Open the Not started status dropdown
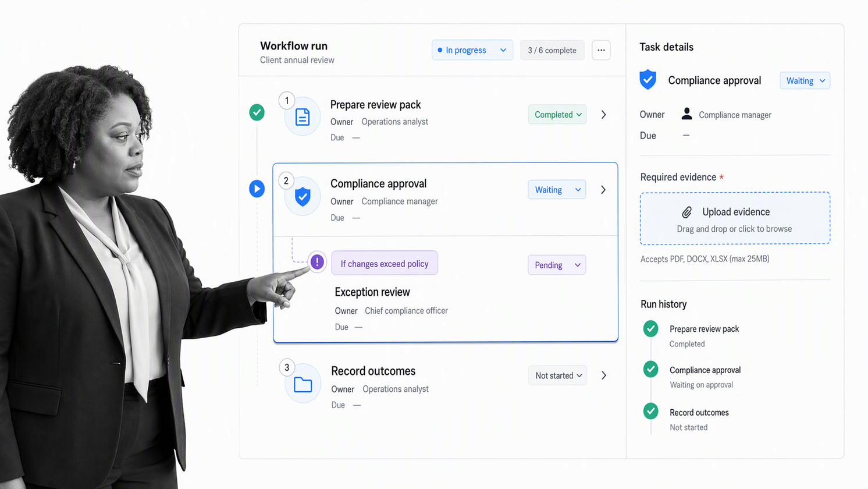The width and height of the screenshot is (868, 489). [x=557, y=375]
